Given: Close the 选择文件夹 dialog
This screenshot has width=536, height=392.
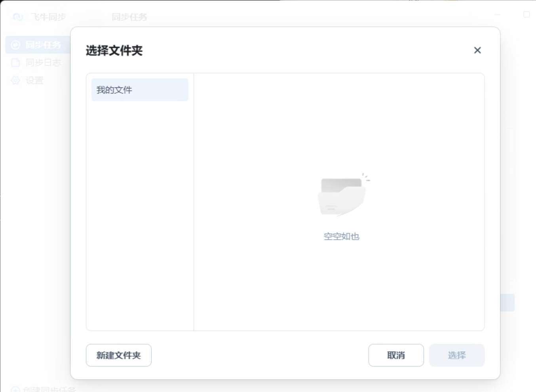Looking at the screenshot, I should (477, 50).
